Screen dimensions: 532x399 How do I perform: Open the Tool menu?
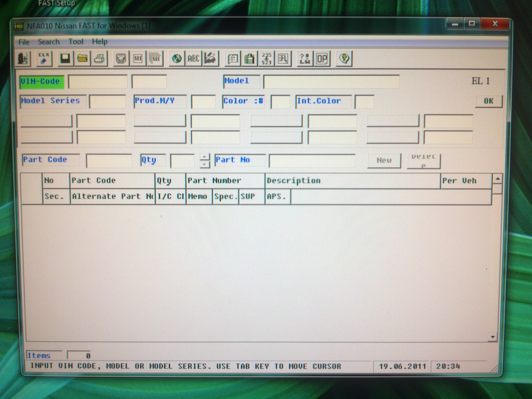[x=76, y=42]
